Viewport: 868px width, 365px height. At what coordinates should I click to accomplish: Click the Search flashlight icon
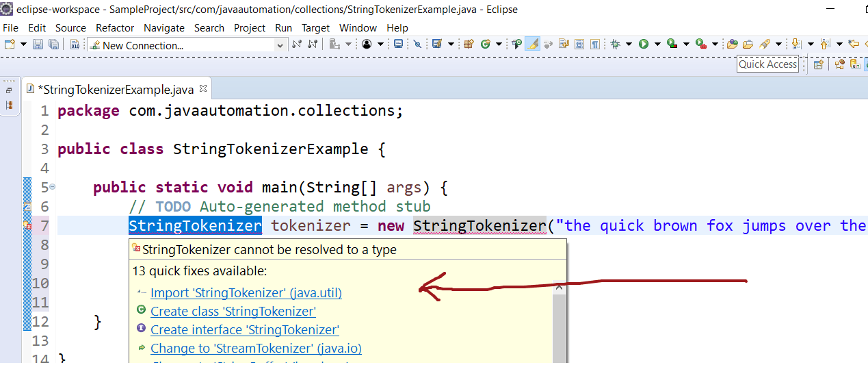click(x=765, y=45)
